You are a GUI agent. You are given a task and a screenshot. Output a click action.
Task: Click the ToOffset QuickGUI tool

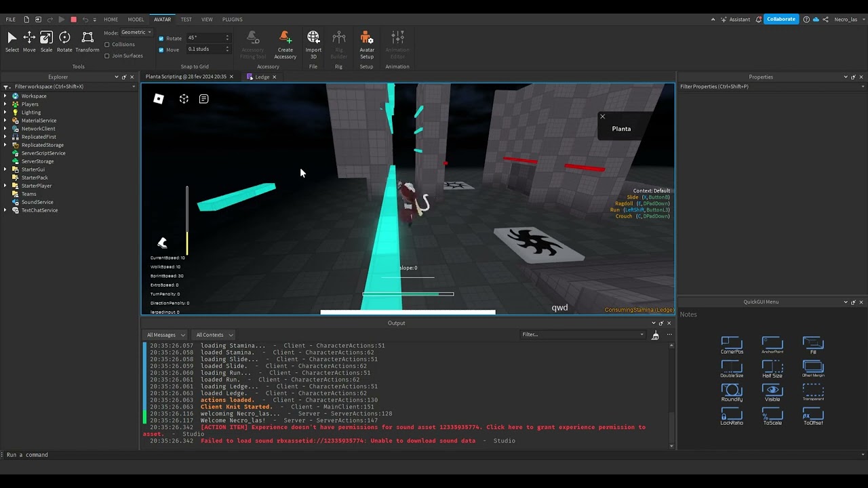coord(813,416)
